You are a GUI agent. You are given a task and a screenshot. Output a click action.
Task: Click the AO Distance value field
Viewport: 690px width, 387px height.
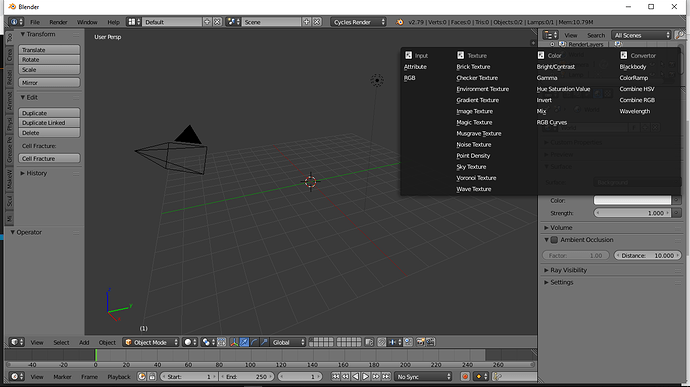(648, 255)
